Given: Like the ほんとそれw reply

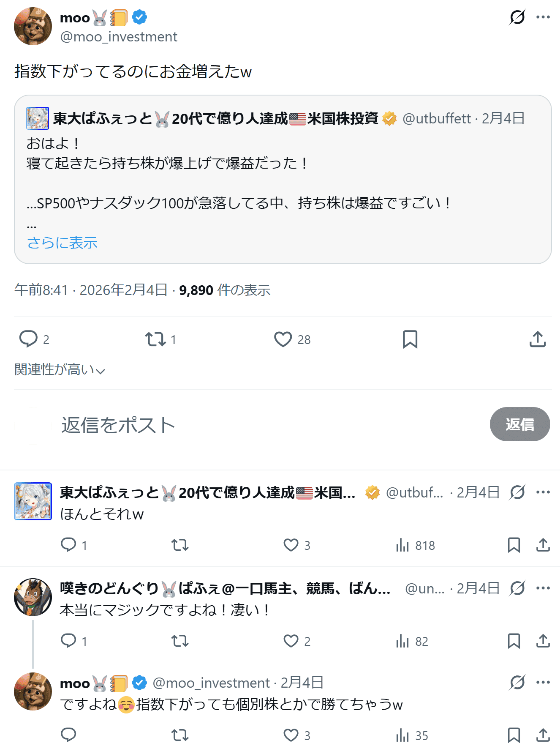Looking at the screenshot, I should pos(291,545).
